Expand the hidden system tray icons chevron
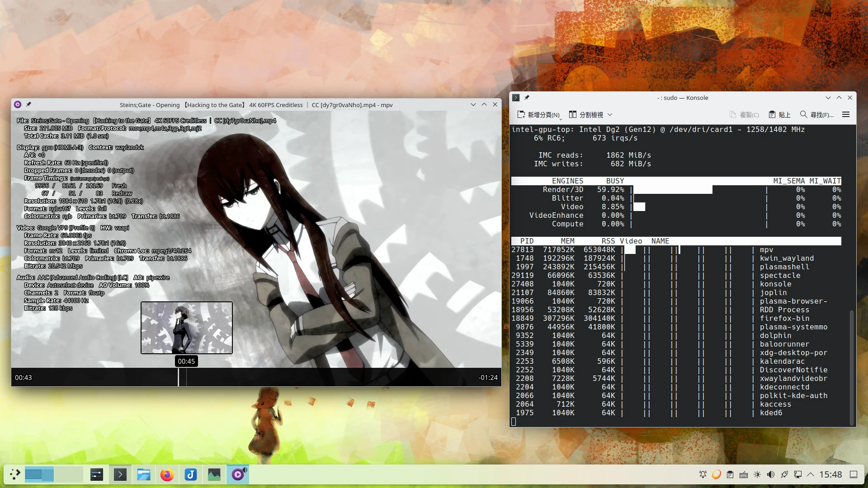 pyautogui.click(x=811, y=474)
